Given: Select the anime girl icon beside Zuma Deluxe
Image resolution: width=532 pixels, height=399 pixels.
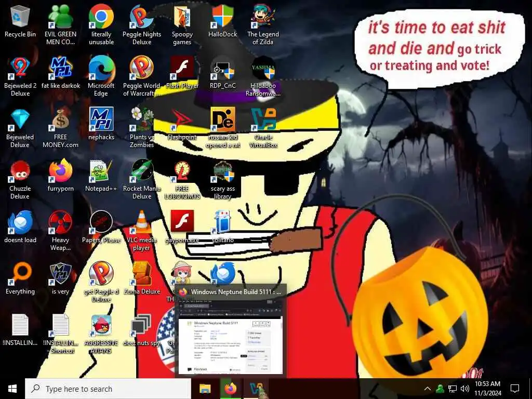Looking at the screenshot, I should point(181,272).
